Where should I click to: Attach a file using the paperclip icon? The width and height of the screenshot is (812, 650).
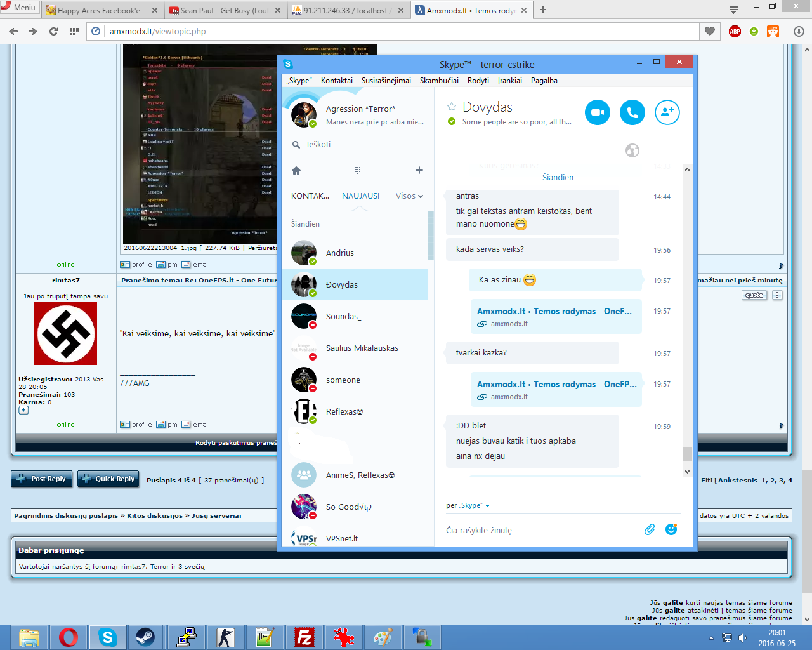[650, 529]
